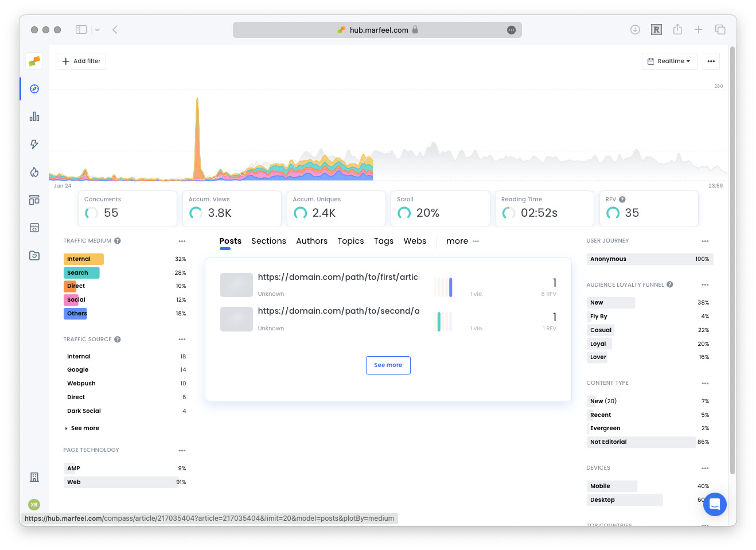
Task: Click the lightning bolt sidebar icon
Action: (x=34, y=144)
